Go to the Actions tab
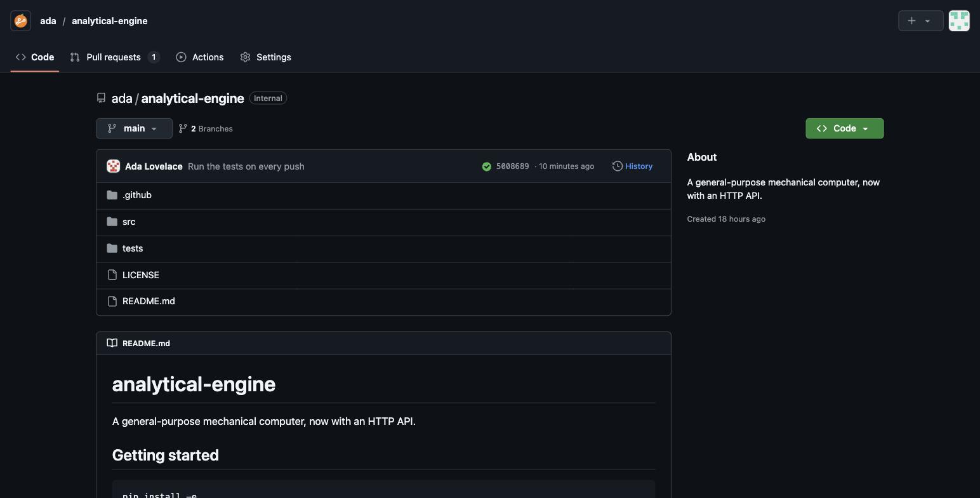 [200, 57]
